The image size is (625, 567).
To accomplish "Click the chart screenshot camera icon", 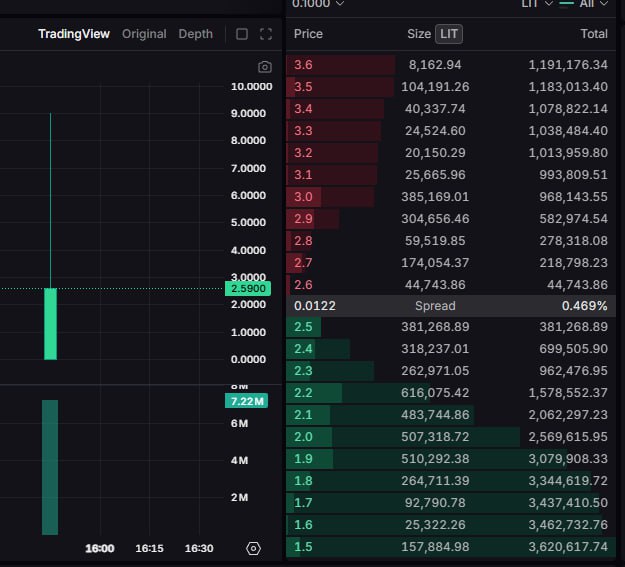I will coord(264,67).
